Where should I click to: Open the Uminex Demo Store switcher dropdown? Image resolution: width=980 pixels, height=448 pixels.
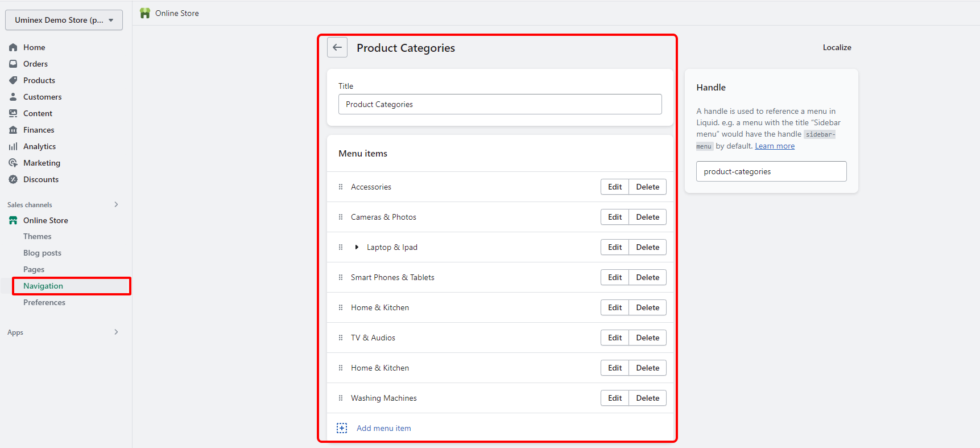(x=64, y=20)
